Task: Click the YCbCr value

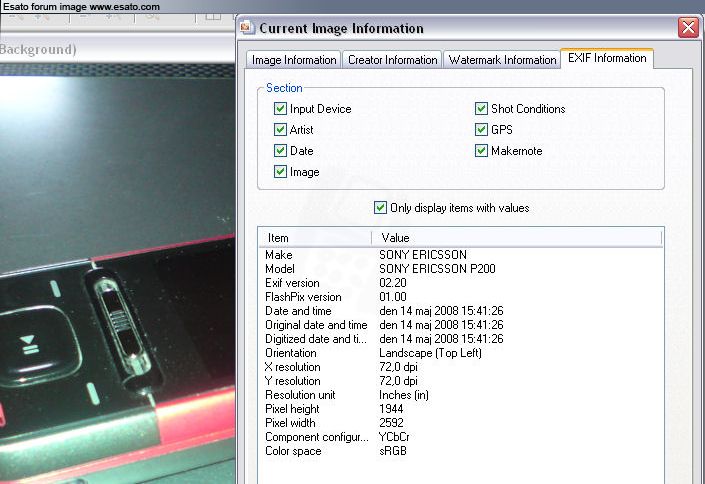Action: 394,436
